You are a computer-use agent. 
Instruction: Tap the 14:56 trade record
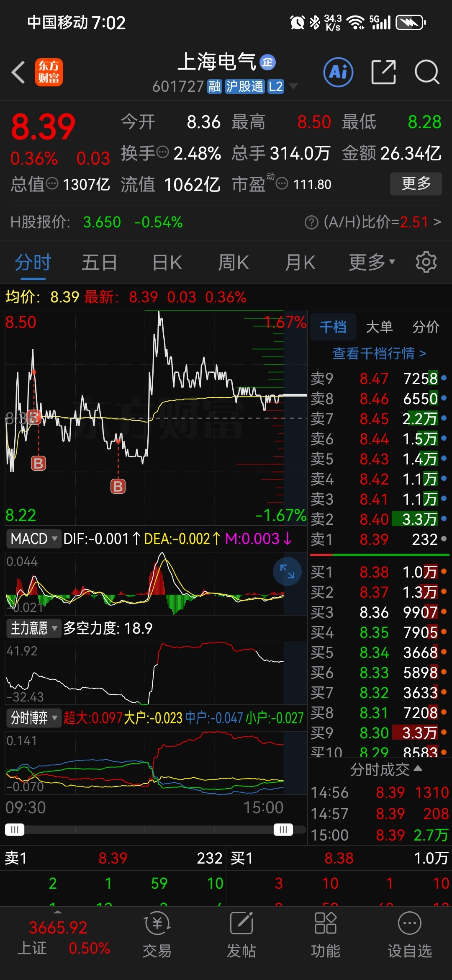(380, 792)
